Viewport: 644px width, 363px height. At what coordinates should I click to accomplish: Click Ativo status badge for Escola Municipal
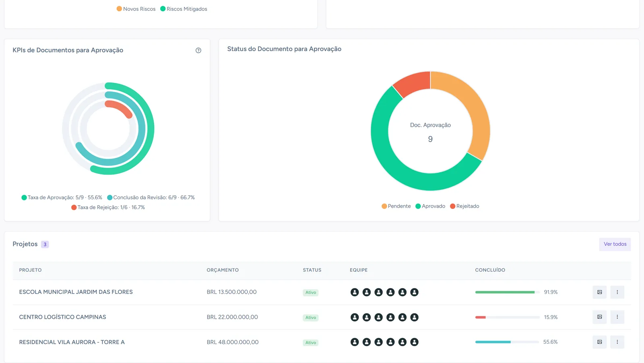point(311,293)
